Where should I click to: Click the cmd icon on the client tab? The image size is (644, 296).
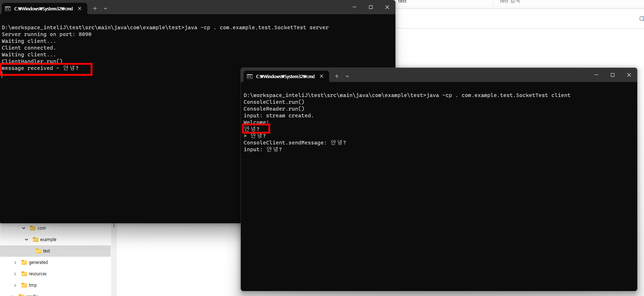[x=250, y=76]
